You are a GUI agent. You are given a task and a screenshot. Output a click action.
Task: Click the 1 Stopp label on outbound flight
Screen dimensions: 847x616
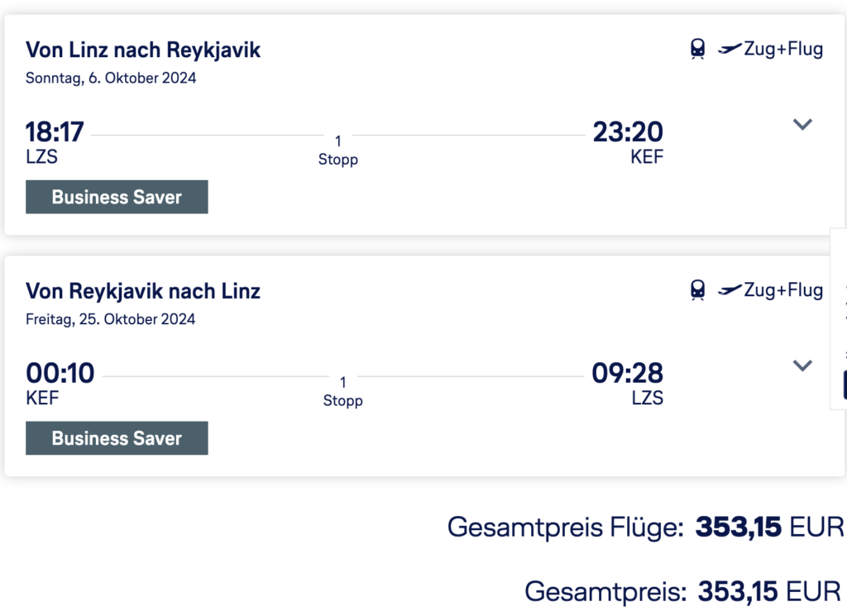(337, 150)
